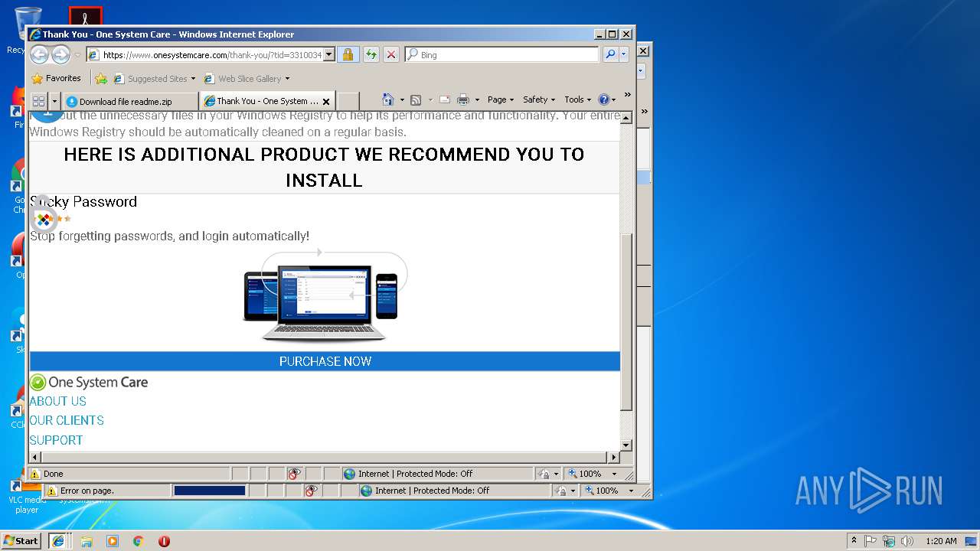The width and height of the screenshot is (980, 551).
Task: Open the Favorites star button
Action: [x=56, y=78]
